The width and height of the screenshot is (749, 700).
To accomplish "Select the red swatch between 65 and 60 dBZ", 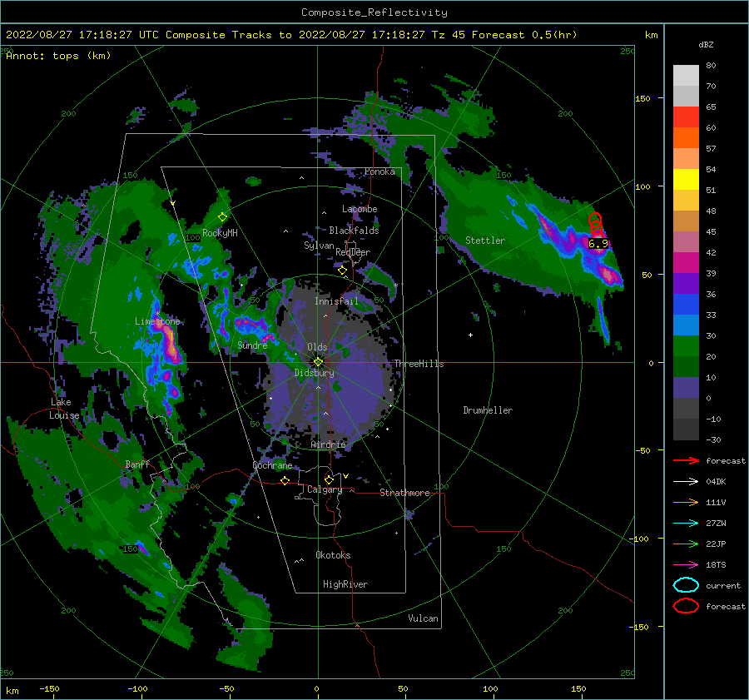I will pyautogui.click(x=686, y=117).
